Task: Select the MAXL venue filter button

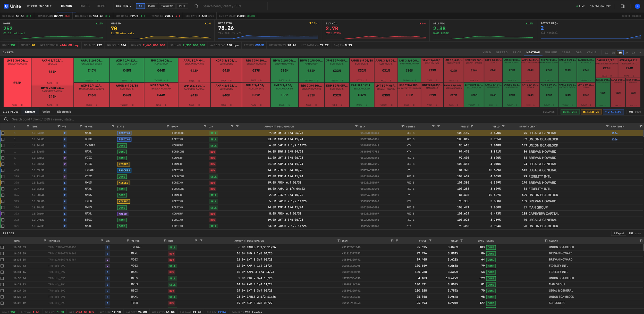Action: pyautogui.click(x=151, y=6)
